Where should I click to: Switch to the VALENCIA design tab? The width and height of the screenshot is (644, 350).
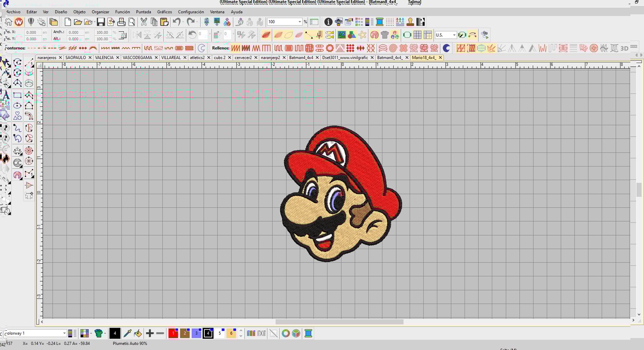pyautogui.click(x=104, y=58)
